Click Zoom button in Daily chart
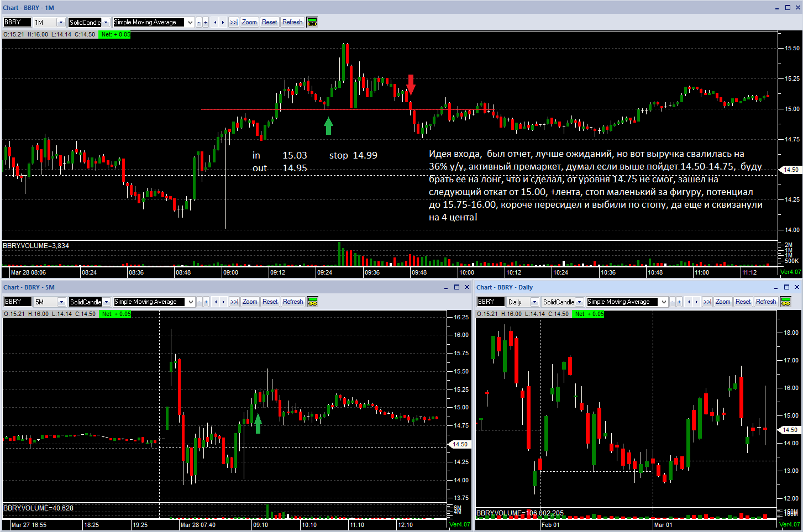The height and width of the screenshot is (532, 803). pyautogui.click(x=723, y=302)
